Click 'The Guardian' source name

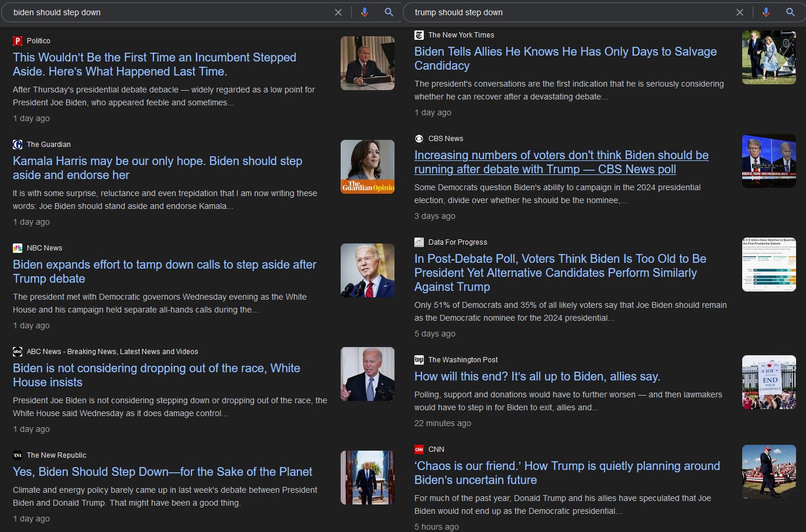[x=49, y=145]
